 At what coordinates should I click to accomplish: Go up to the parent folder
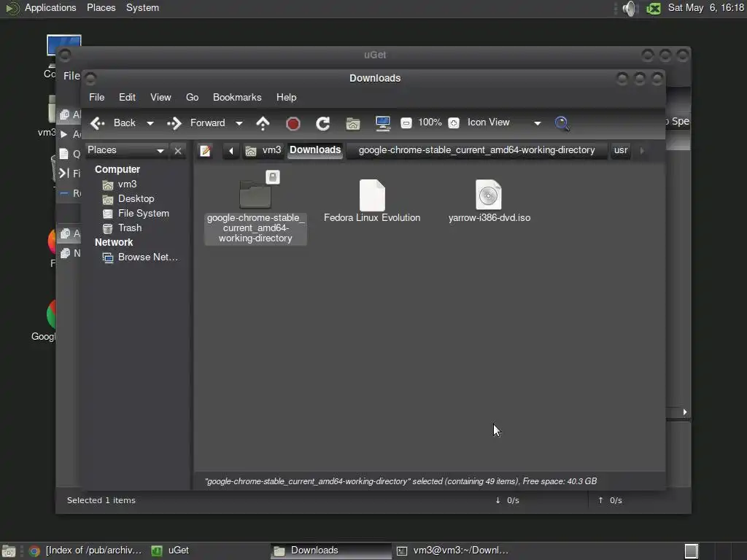(263, 123)
